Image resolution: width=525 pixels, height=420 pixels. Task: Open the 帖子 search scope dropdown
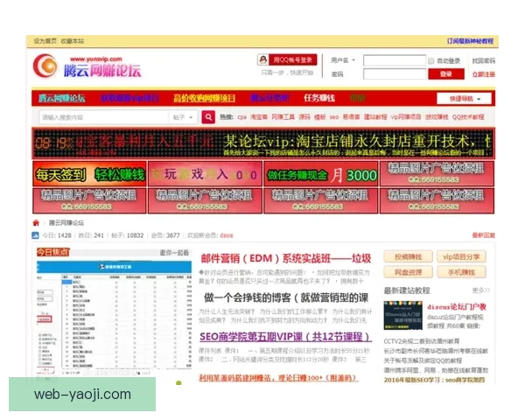click(183, 117)
